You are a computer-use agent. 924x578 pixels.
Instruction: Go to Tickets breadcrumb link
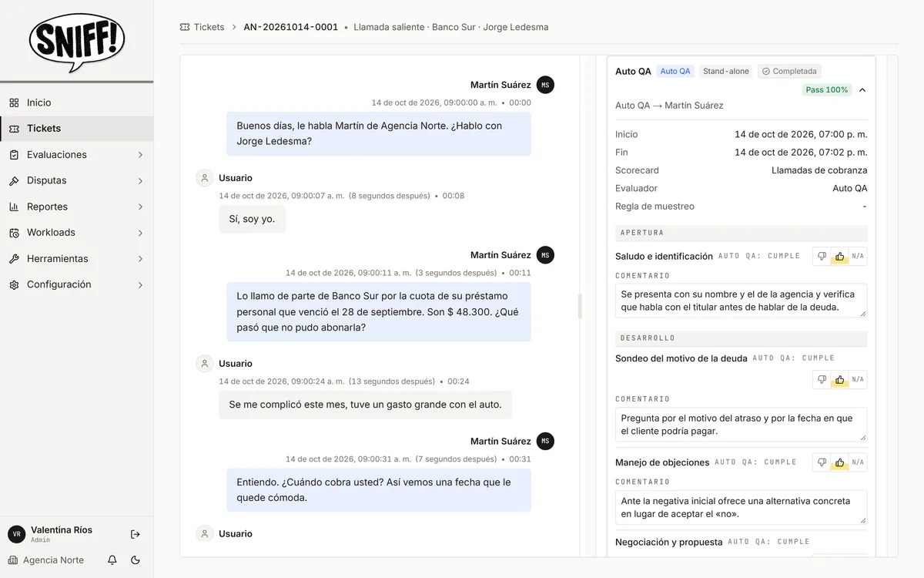pyautogui.click(x=209, y=27)
